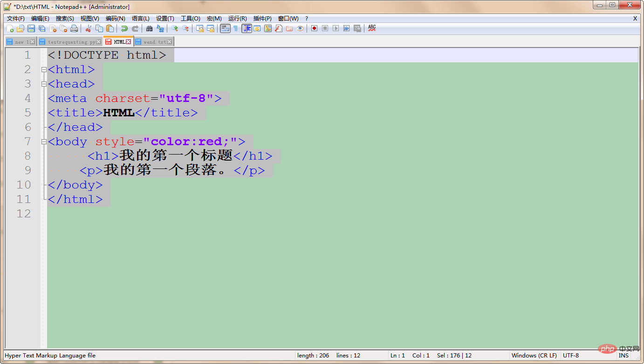Click the Save All toolbar icon
Image resolution: width=644 pixels, height=364 pixels.
(41, 28)
